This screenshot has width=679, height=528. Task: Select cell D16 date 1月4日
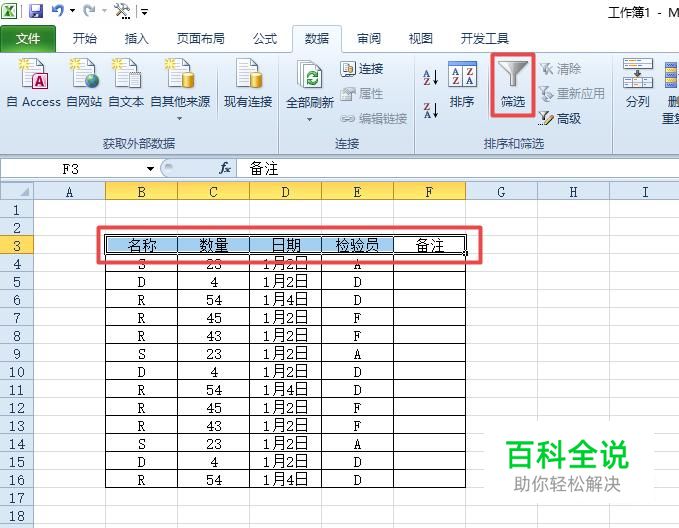coord(285,479)
